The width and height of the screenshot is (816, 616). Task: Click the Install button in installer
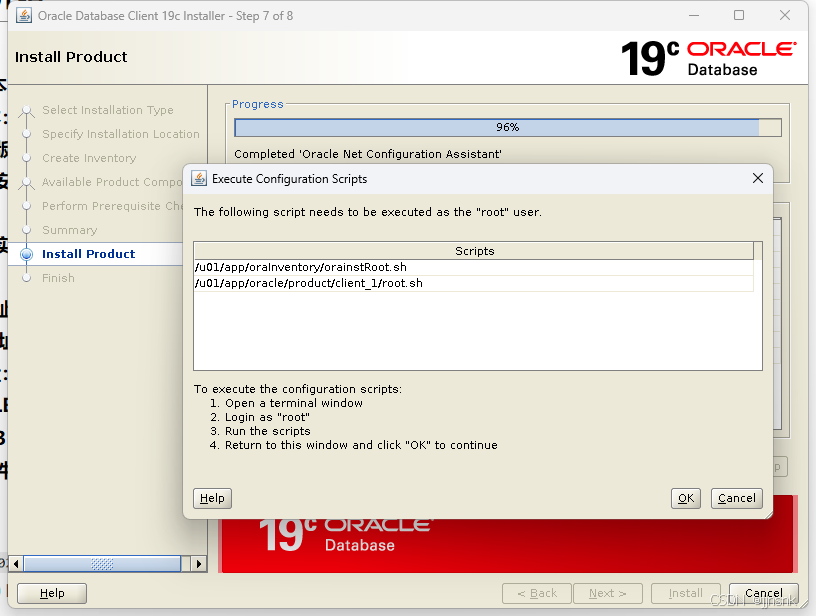(x=685, y=593)
